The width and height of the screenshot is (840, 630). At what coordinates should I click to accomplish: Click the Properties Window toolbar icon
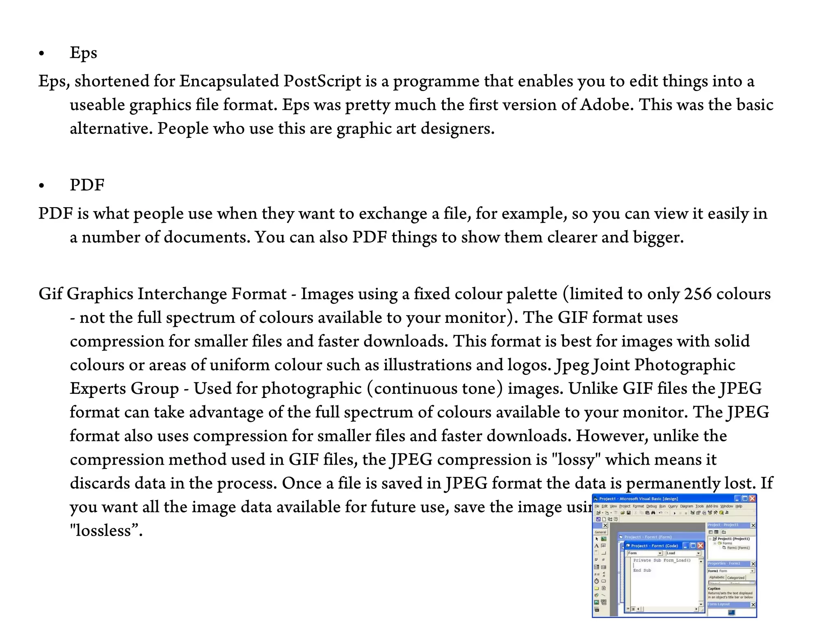[x=698, y=513]
